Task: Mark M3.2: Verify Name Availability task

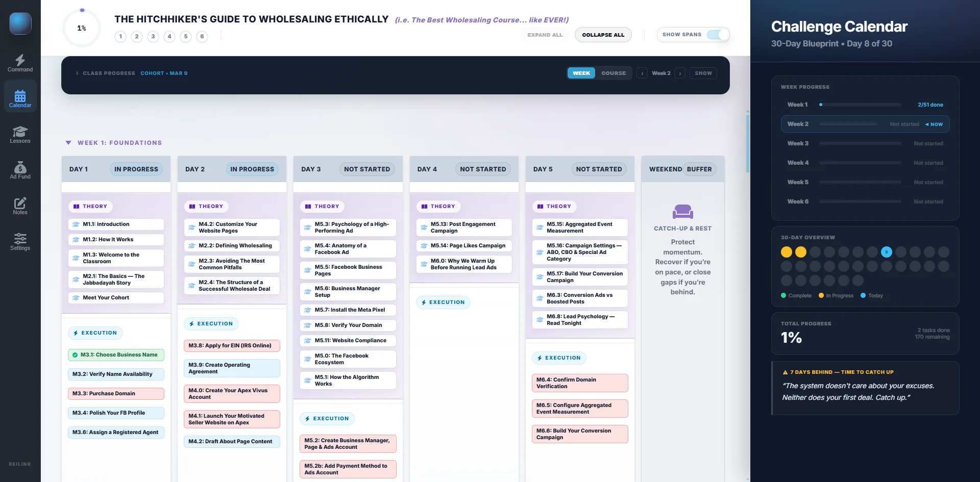Action: 116,374
